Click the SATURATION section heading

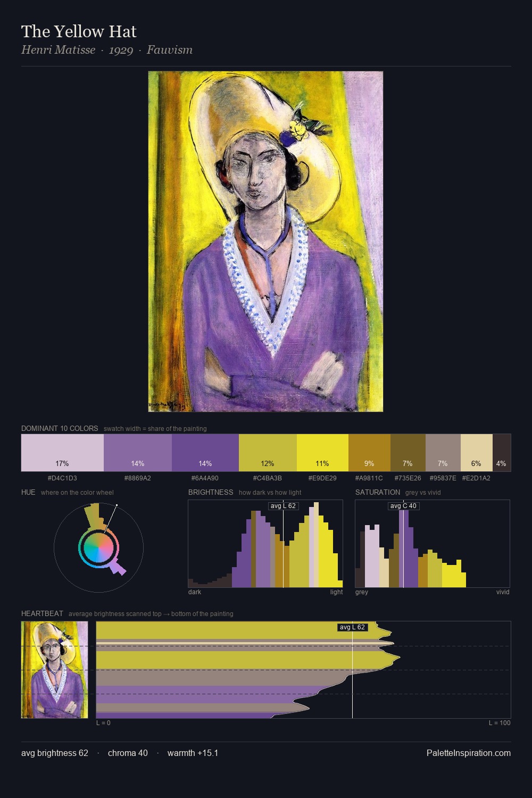point(378,492)
